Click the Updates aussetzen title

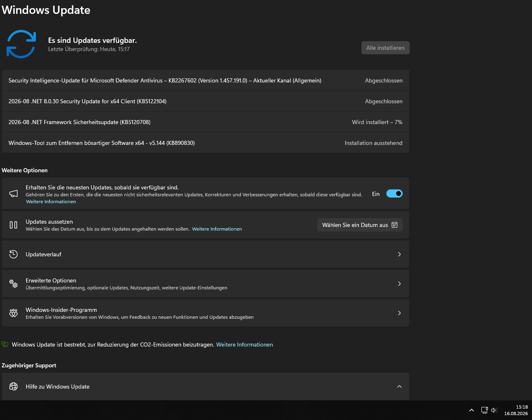[49, 222]
